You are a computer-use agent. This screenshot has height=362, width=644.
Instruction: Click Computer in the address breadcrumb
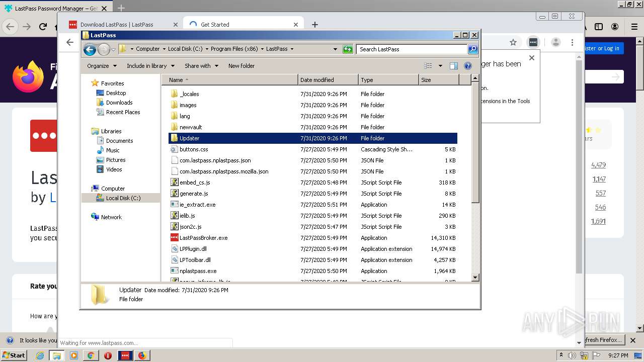click(x=148, y=49)
